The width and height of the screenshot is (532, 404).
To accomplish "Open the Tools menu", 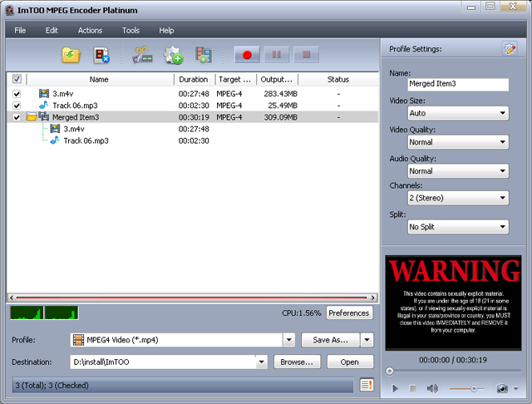I will pyautogui.click(x=131, y=30).
